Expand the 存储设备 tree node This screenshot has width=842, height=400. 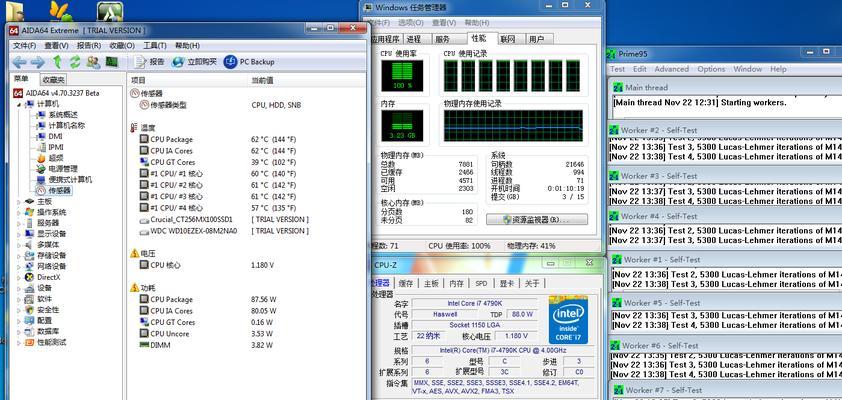[x=19, y=256]
